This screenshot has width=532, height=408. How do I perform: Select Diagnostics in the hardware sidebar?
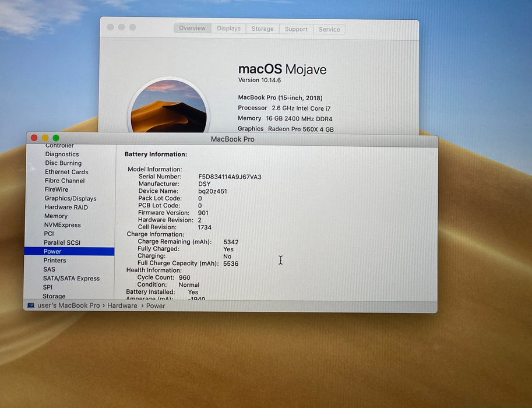tap(62, 154)
